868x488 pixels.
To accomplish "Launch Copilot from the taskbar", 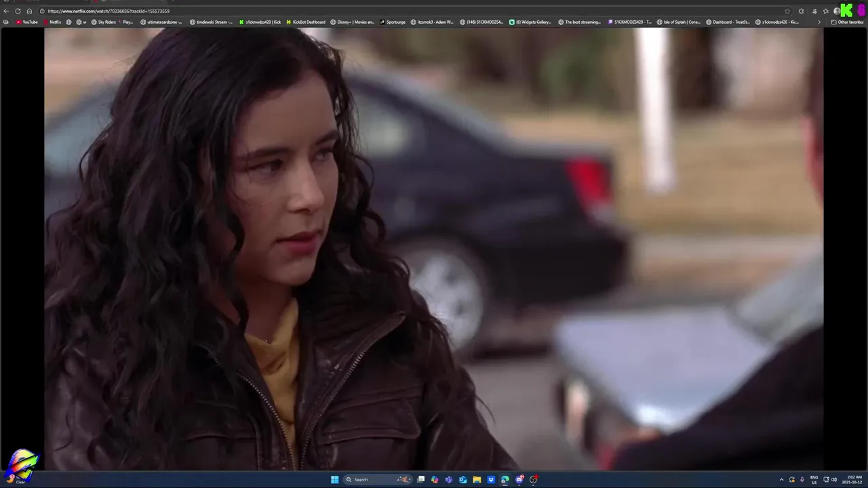I will (x=435, y=479).
